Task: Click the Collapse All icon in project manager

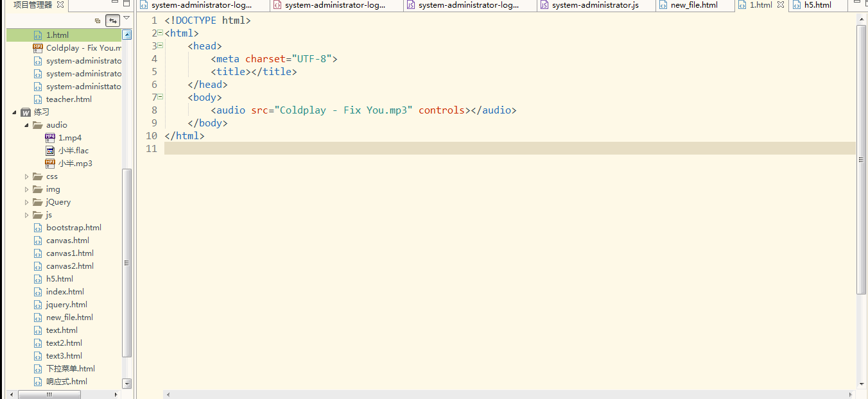Action: pos(98,21)
